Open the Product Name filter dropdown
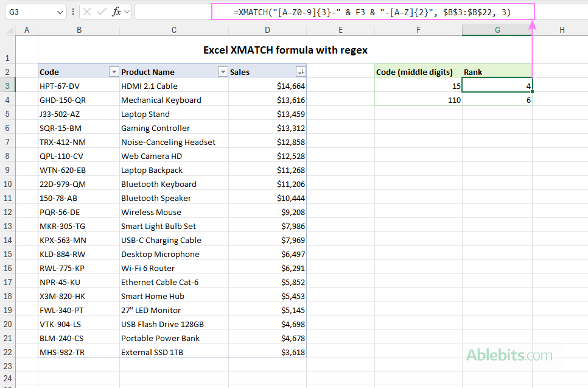 click(223, 71)
